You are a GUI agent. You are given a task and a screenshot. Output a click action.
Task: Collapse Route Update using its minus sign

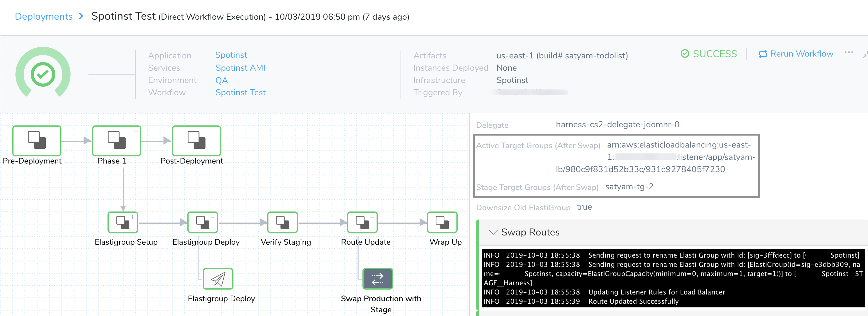click(372, 217)
